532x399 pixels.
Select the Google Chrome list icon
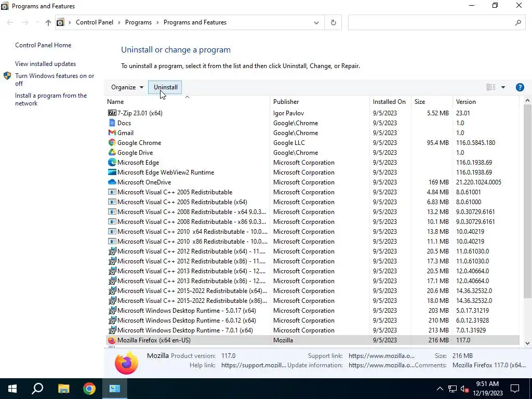112,142
